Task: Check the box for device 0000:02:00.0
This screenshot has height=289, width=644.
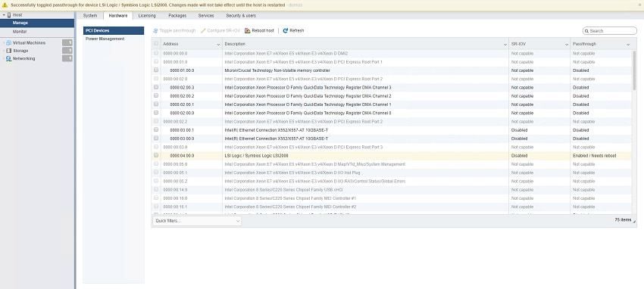Action: 156,113
